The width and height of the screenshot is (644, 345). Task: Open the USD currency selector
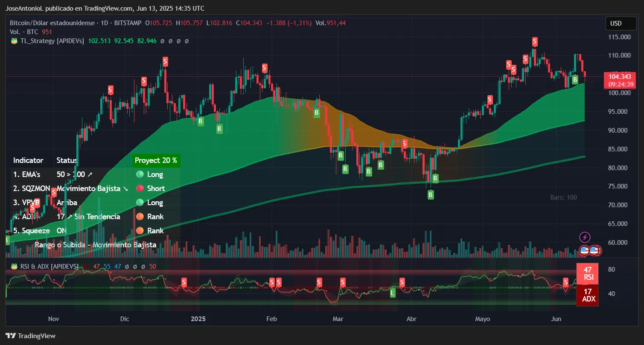[x=621, y=23]
